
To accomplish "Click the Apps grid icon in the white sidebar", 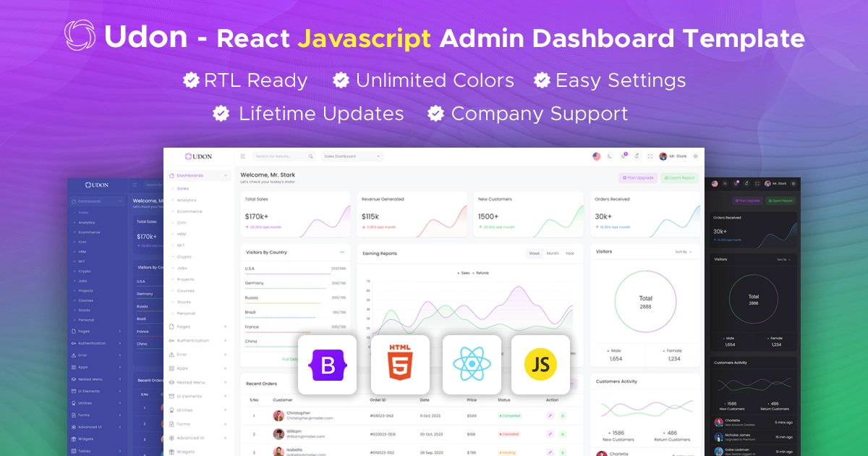I will [171, 368].
